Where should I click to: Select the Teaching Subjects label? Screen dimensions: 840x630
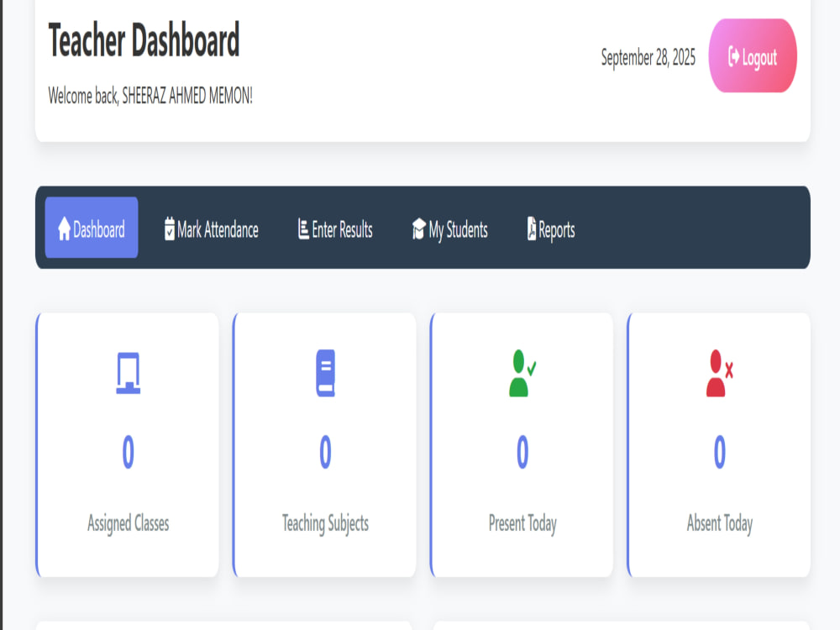[x=325, y=523]
